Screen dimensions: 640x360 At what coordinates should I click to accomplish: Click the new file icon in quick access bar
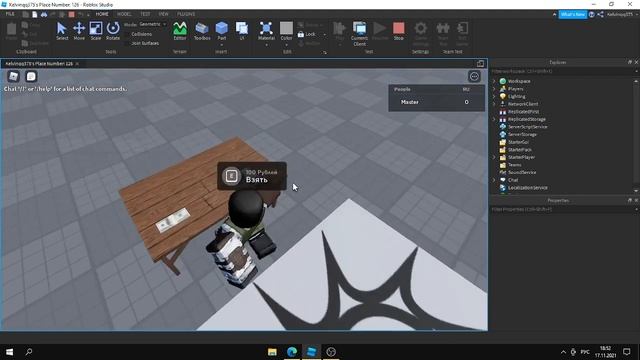(x=35, y=14)
